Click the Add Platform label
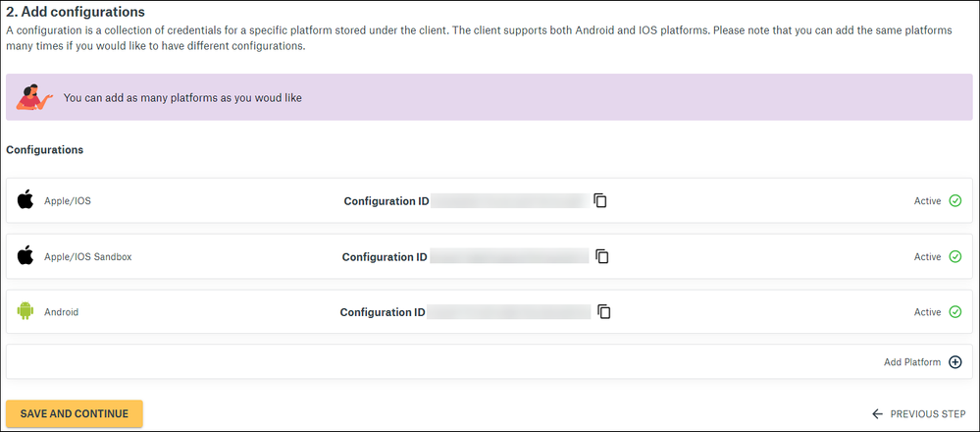This screenshot has height=432, width=980. (x=912, y=362)
